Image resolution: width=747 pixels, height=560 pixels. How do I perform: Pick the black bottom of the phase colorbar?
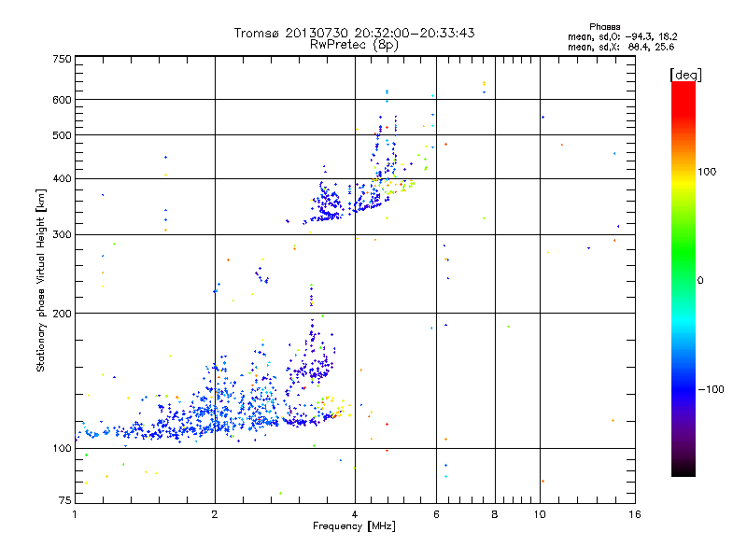tap(684, 469)
